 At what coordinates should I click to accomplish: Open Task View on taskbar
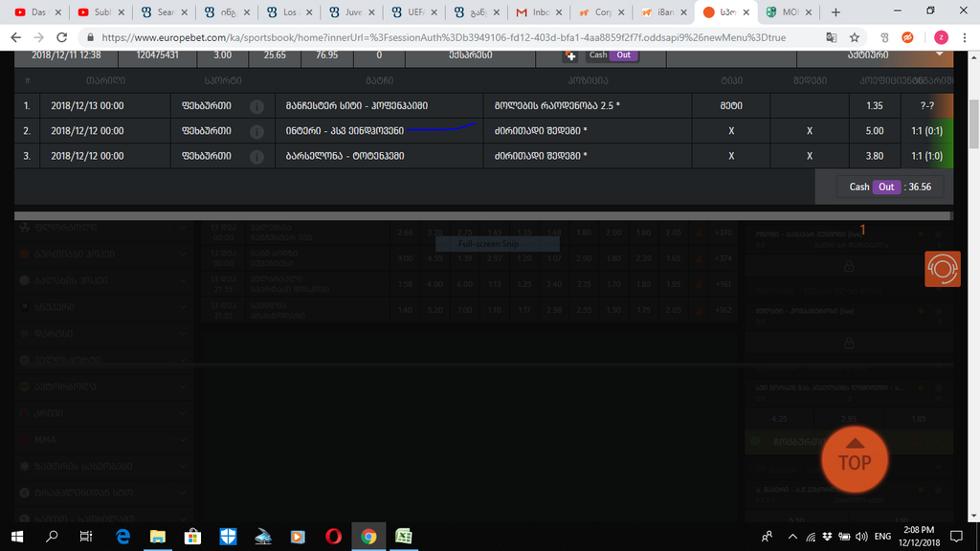coord(85,537)
